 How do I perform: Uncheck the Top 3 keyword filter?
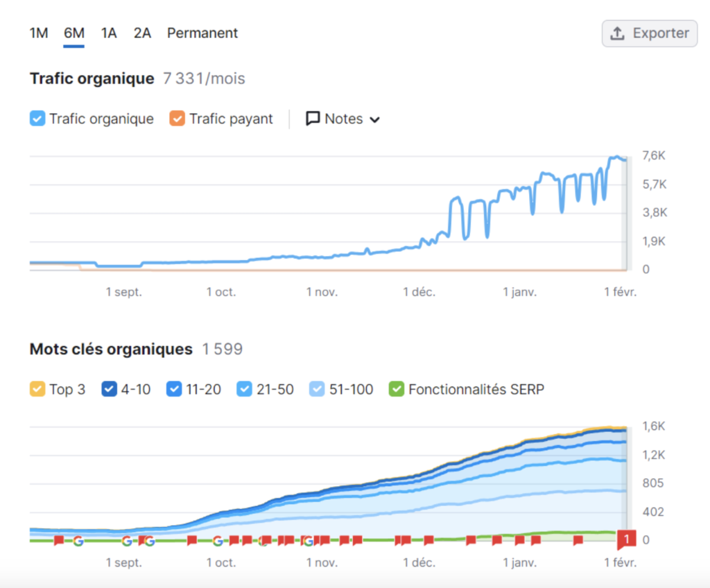(37, 389)
